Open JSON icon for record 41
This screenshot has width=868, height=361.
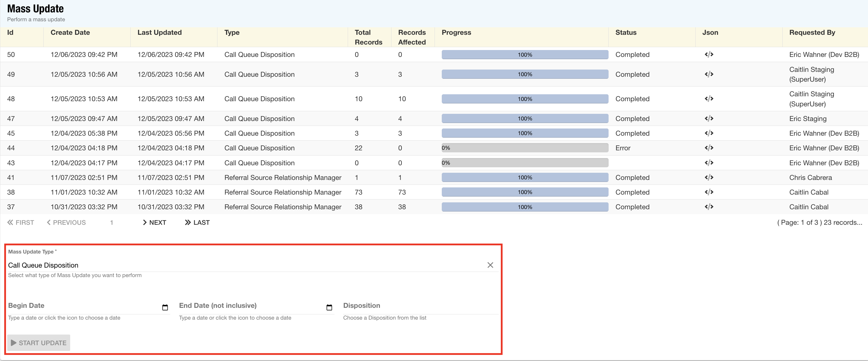[709, 177]
